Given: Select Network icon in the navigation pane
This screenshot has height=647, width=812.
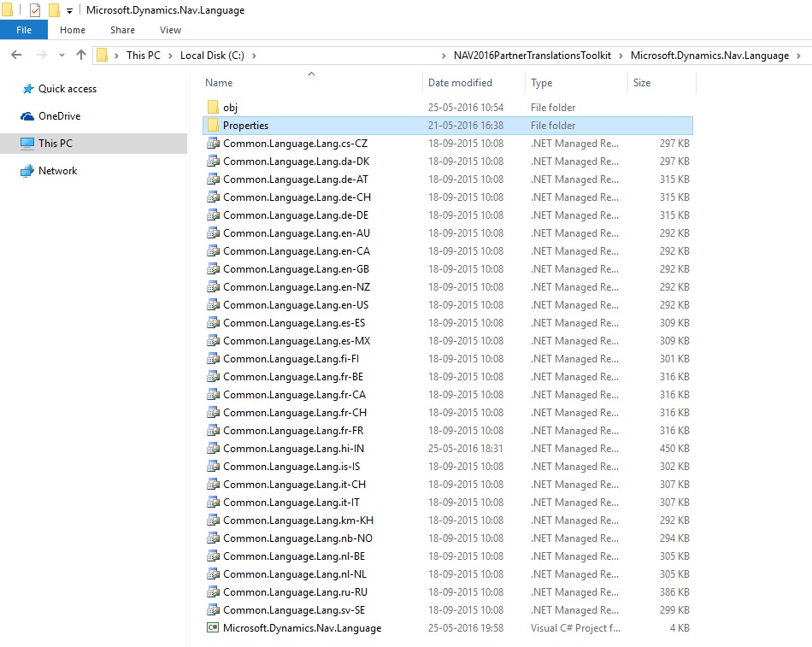Looking at the screenshot, I should click(27, 171).
